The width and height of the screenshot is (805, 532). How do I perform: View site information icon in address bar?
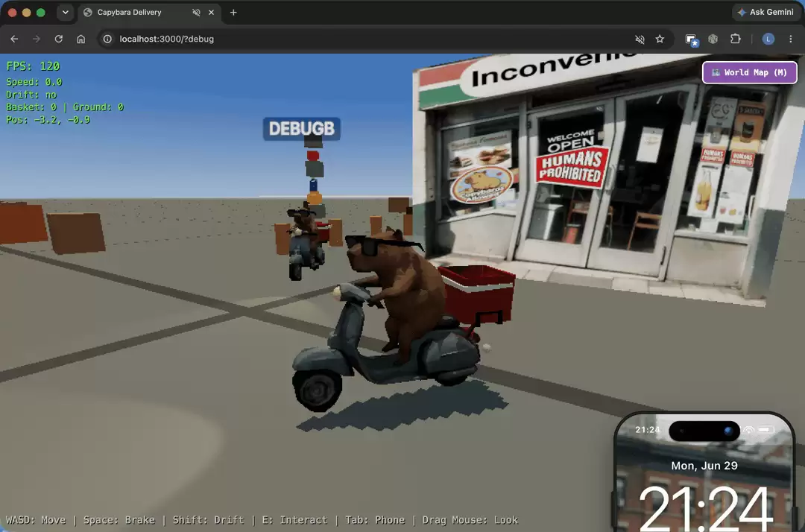107,39
